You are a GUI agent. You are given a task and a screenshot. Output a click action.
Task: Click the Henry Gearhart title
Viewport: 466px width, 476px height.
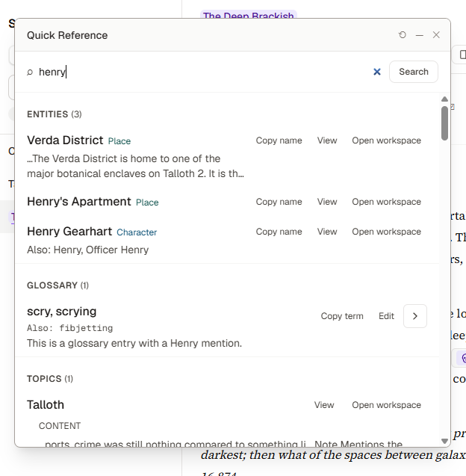point(69,232)
